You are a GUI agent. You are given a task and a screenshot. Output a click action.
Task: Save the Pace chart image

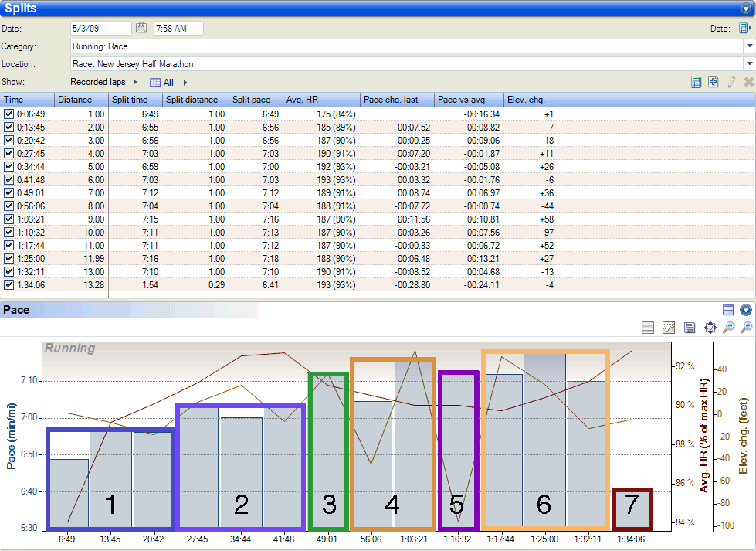pyautogui.click(x=690, y=328)
